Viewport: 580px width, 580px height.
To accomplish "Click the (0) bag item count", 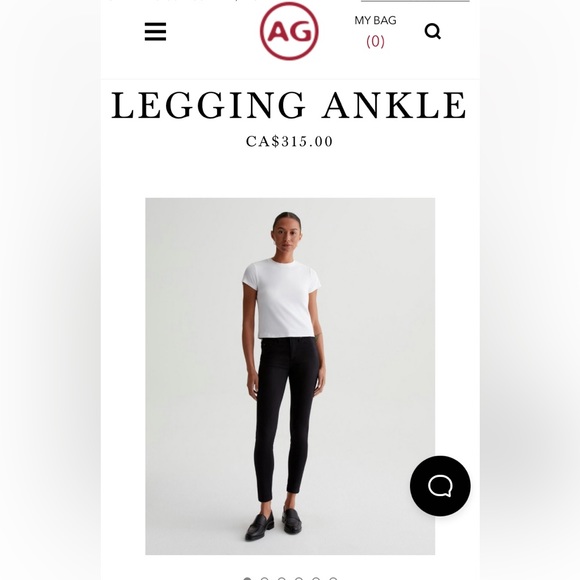I will 375,41.
